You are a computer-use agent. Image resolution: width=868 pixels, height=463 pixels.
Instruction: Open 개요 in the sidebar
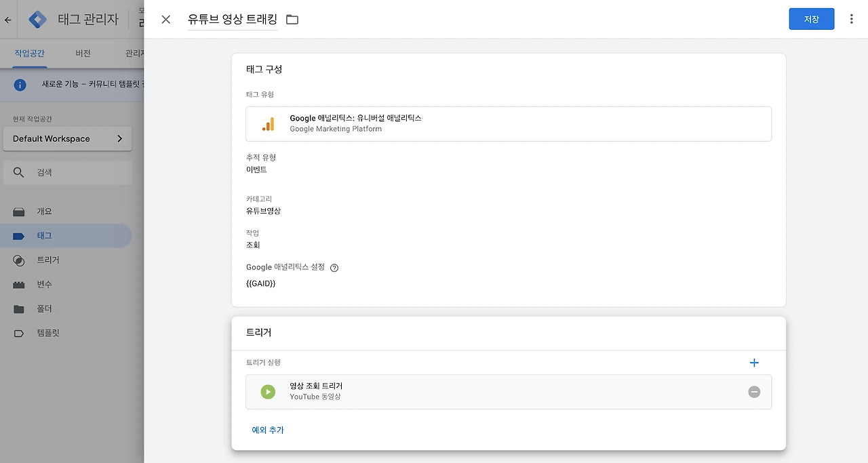coord(44,212)
